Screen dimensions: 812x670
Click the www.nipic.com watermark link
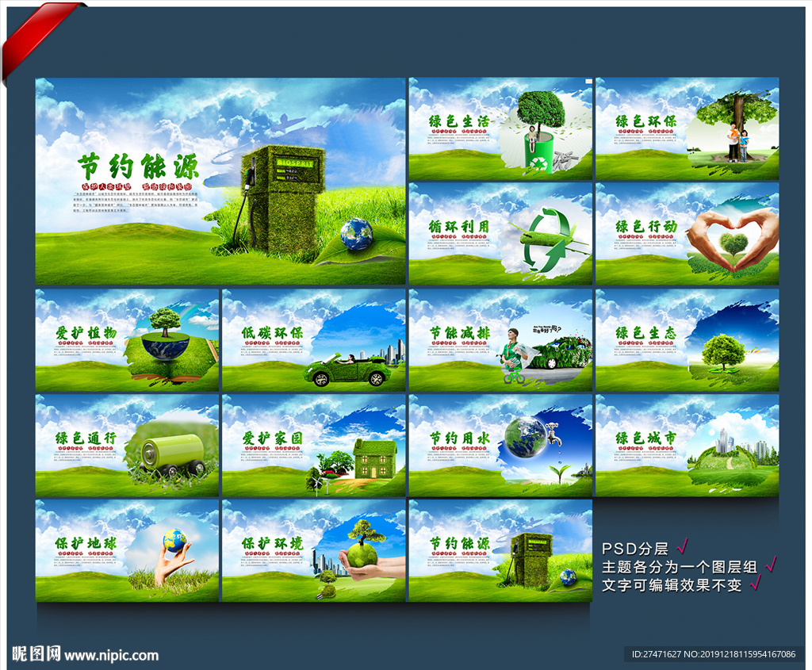[x=111, y=656]
